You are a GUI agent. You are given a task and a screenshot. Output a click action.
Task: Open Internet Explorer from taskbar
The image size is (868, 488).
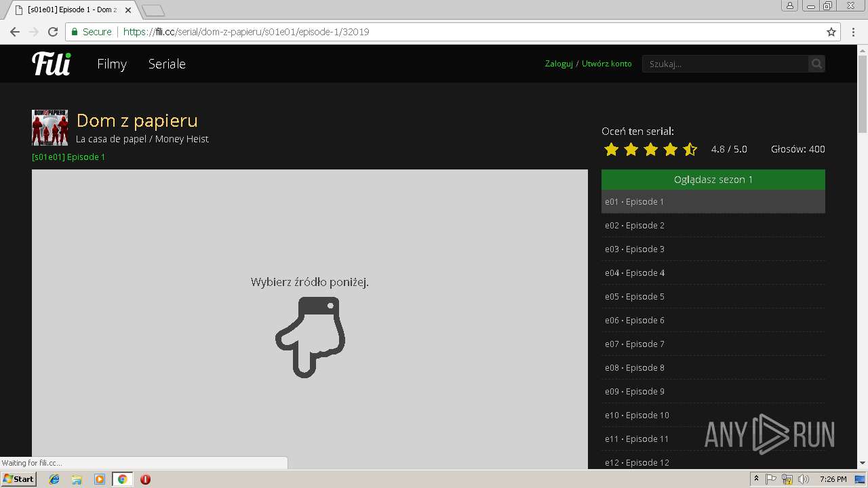(54, 479)
